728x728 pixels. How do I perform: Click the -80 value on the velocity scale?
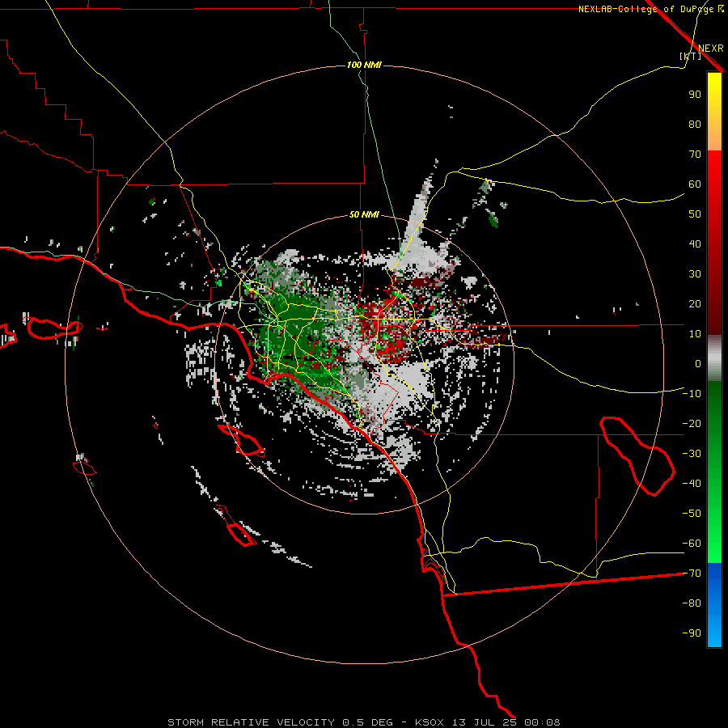[692, 603]
